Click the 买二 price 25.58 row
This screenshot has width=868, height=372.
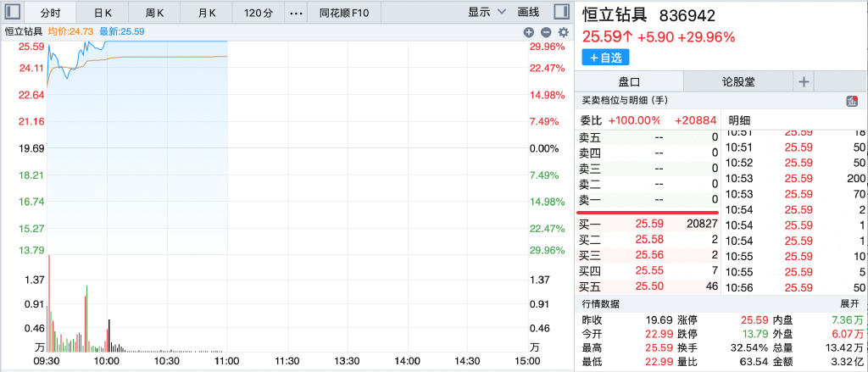(x=648, y=240)
